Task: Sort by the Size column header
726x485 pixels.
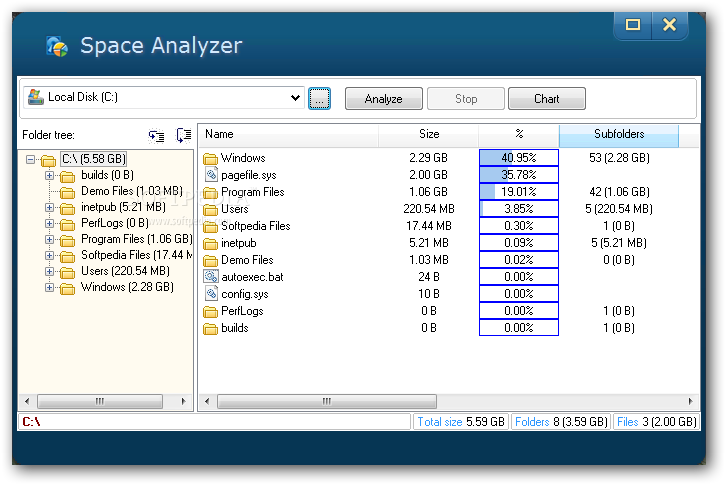Action: 429,135
